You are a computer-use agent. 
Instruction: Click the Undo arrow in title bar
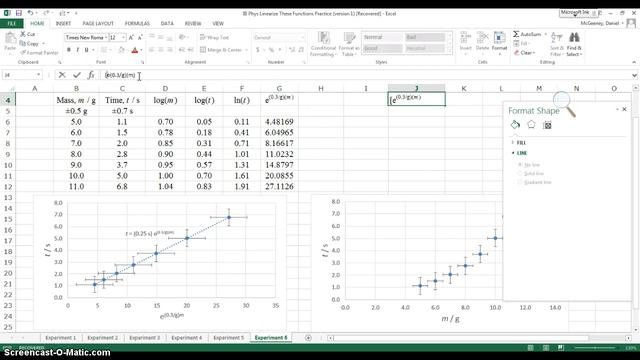tap(30, 13)
